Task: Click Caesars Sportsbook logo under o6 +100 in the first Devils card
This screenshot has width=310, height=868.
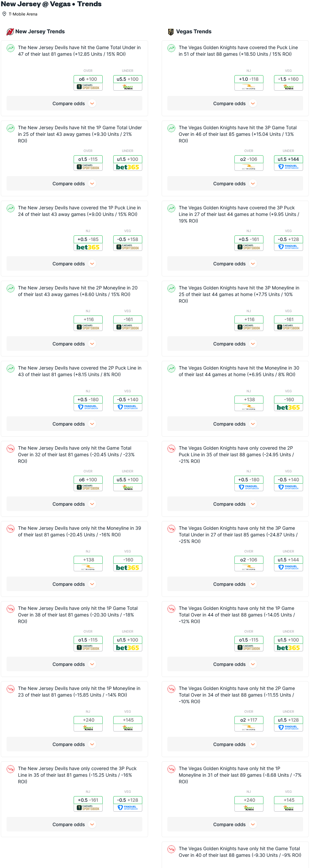Action: (x=88, y=87)
